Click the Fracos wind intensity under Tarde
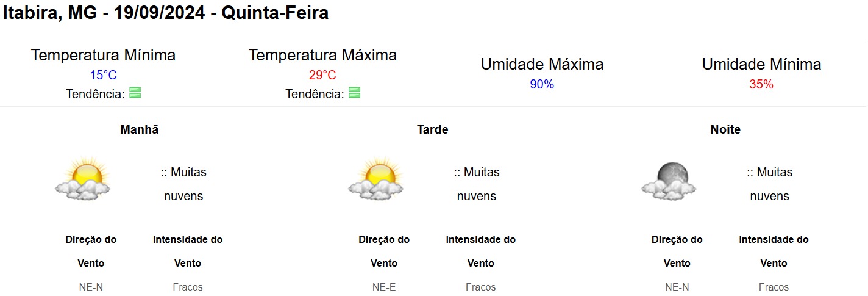Image resolution: width=868 pixels, height=296 pixels. pos(481,287)
